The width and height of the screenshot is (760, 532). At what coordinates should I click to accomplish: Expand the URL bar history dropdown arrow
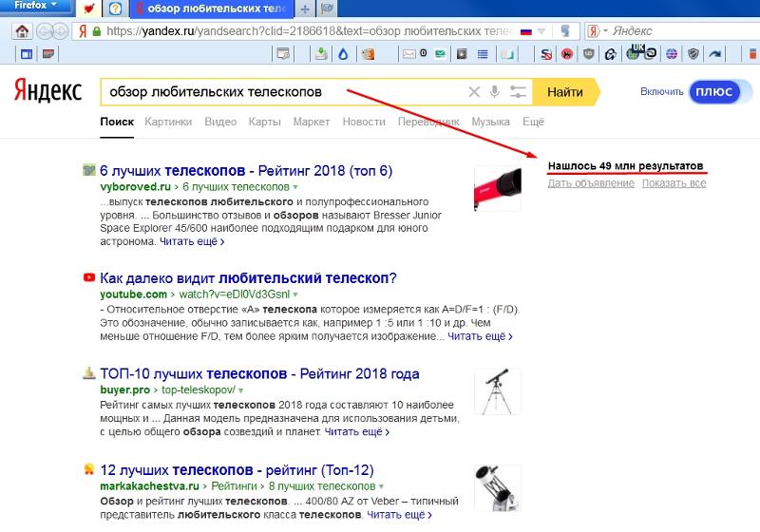542,31
